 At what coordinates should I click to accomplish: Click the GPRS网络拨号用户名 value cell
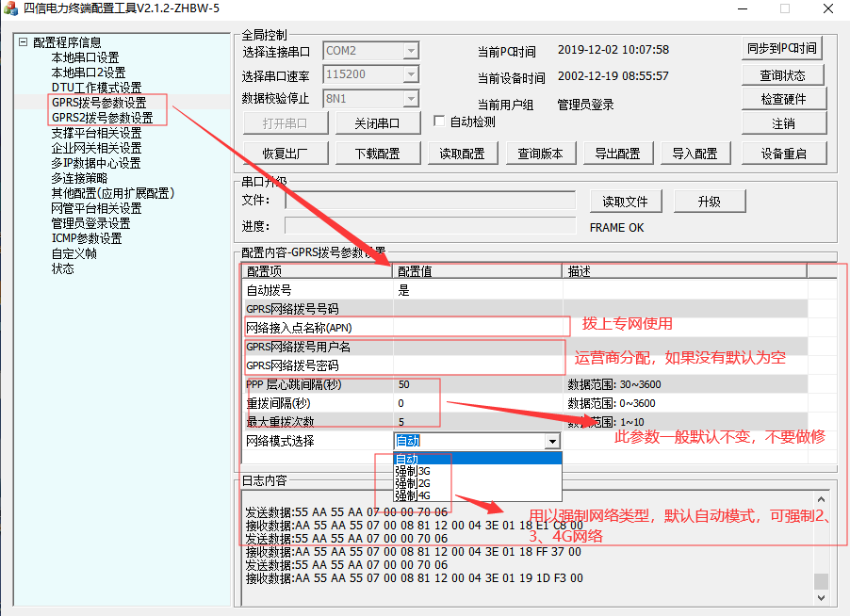(478, 347)
